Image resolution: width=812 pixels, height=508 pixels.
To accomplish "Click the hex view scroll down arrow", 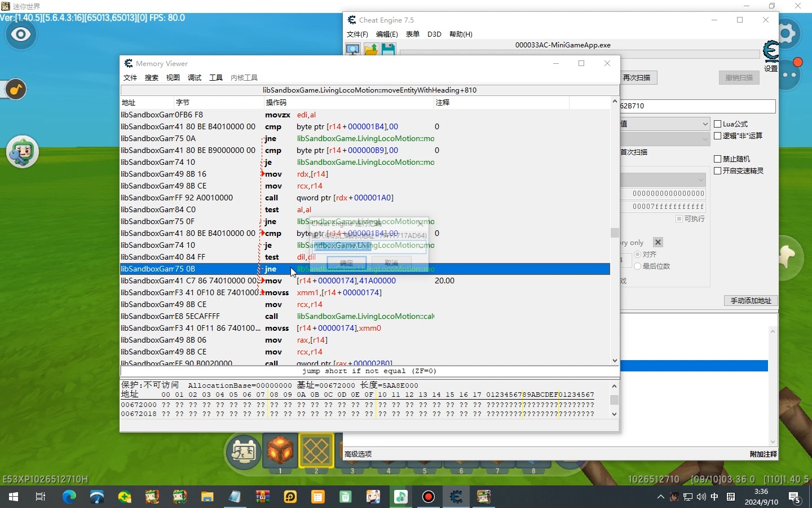I will pos(614,414).
